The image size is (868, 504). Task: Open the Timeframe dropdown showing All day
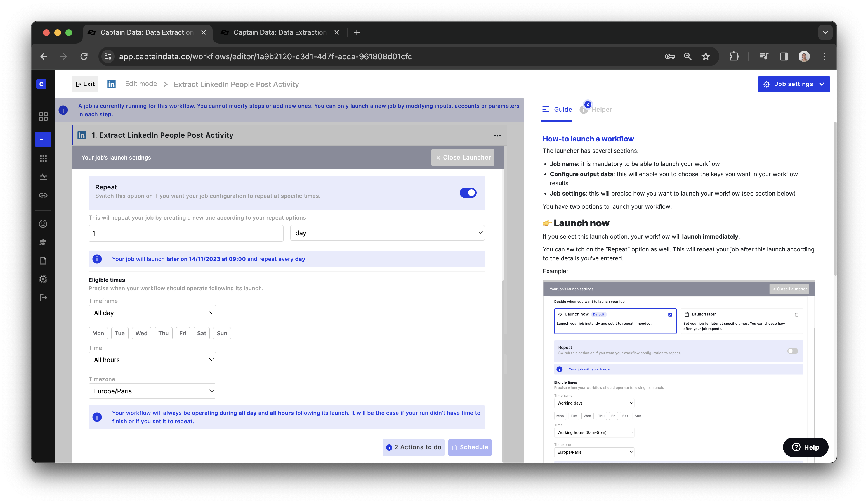coord(152,313)
